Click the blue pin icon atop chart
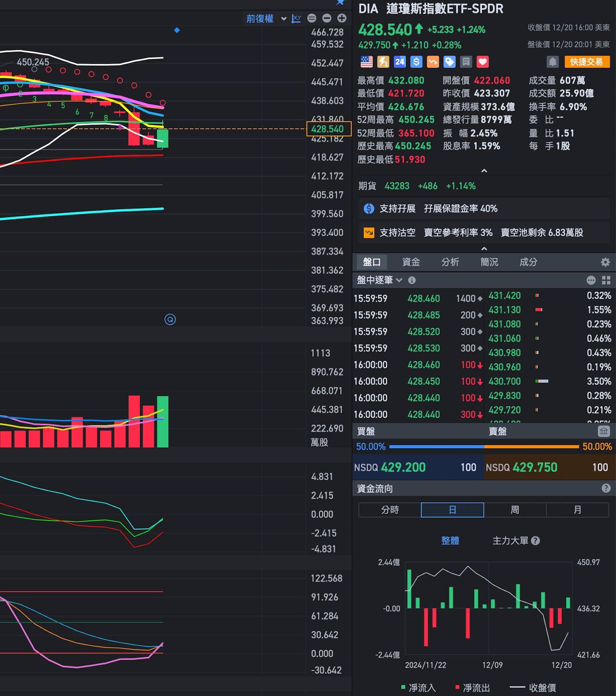The width and height of the screenshot is (616, 696). (341, 3)
